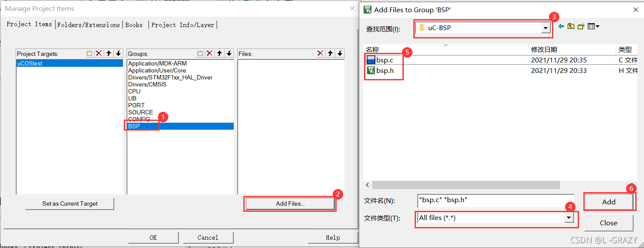Go up one folder level icon
The width and height of the screenshot is (644, 248).
point(571,27)
